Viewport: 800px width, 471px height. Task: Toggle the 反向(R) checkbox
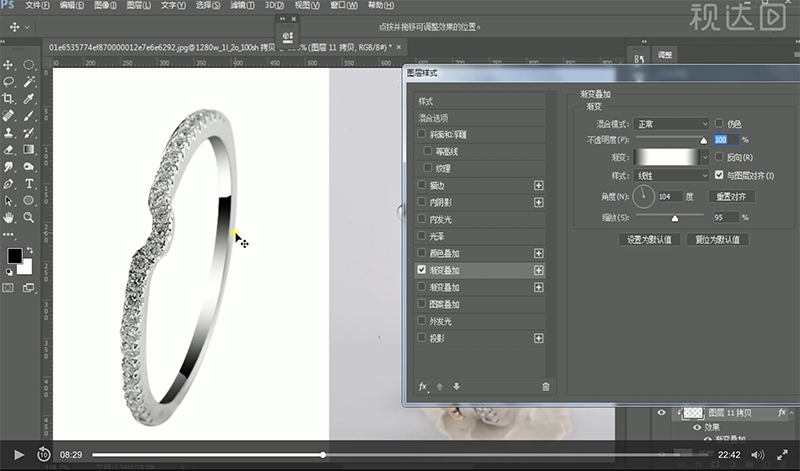point(719,156)
